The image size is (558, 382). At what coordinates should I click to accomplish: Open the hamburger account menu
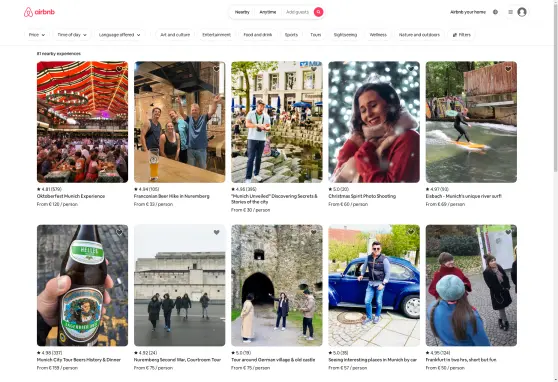[510, 12]
